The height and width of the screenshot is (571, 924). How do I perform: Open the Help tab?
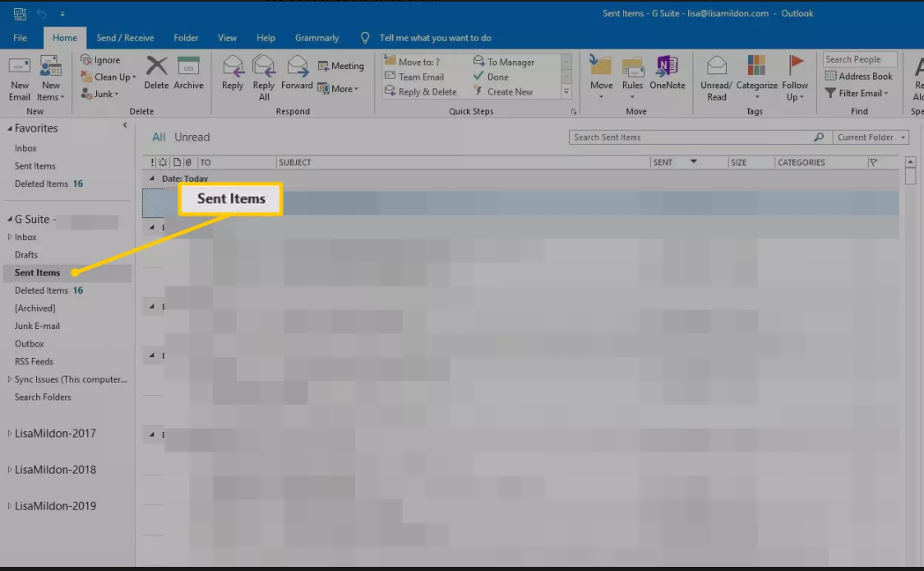266,38
